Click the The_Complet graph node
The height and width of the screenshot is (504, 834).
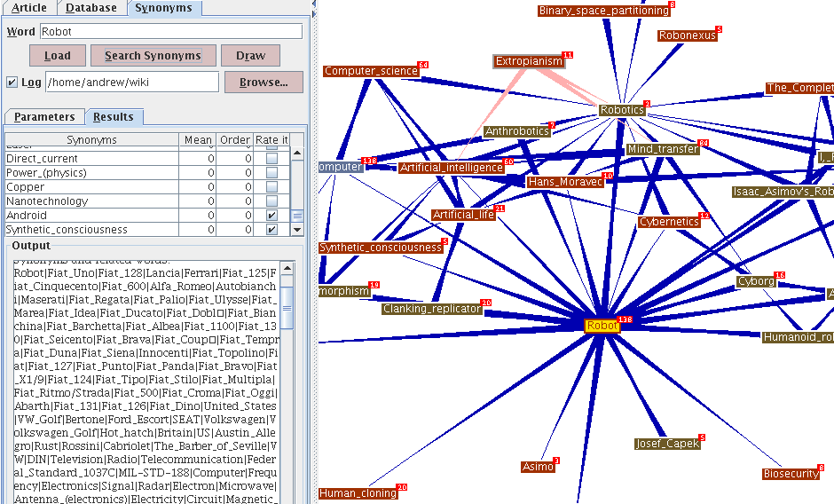pyautogui.click(x=800, y=88)
